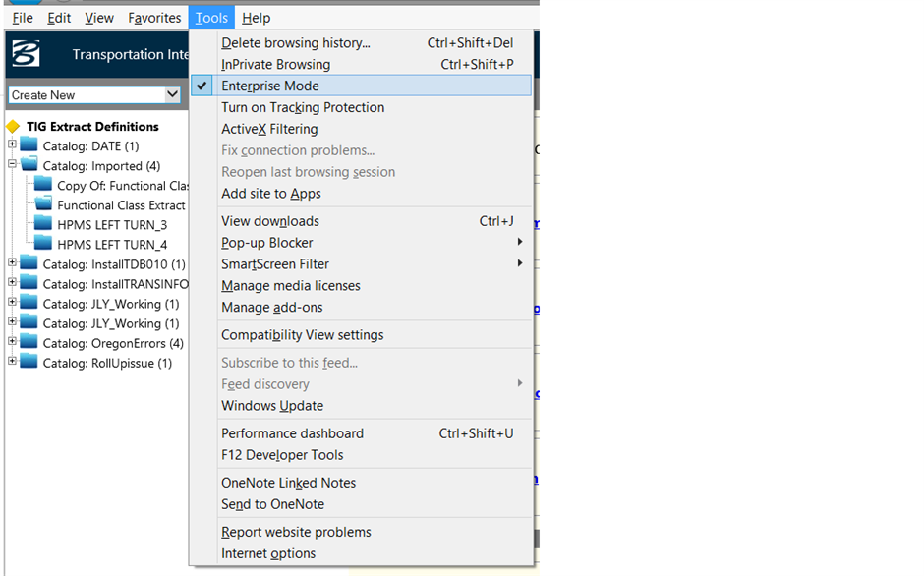Launch F12 Developer Tools
Viewport: 924px width, 576px height.
point(282,455)
